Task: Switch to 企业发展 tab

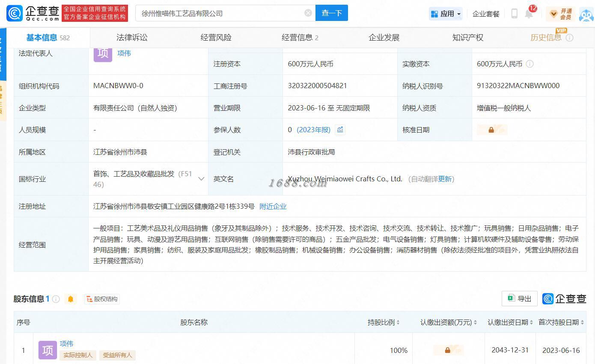Action: click(x=384, y=38)
